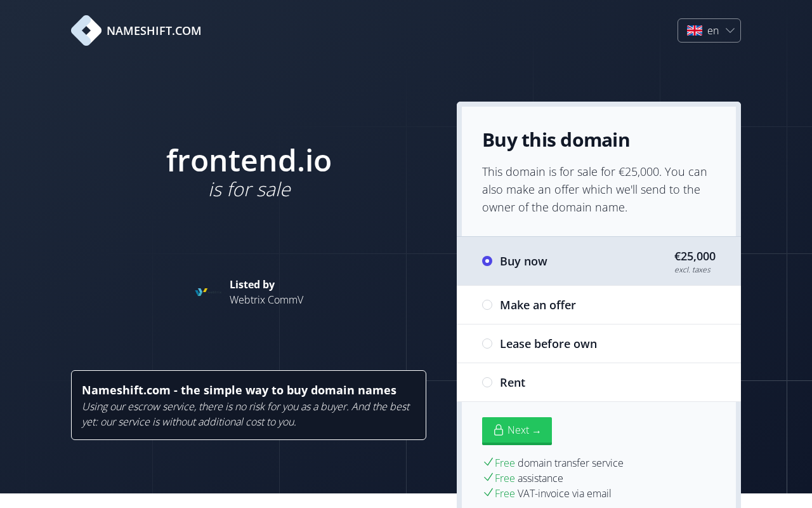
Task: Click the Webtrix CommV seller name
Action: (x=266, y=300)
